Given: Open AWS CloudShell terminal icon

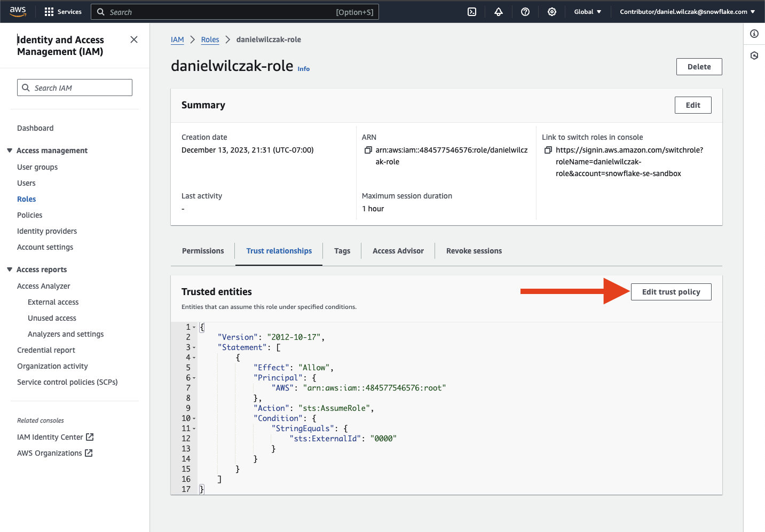Looking at the screenshot, I should click(x=472, y=12).
